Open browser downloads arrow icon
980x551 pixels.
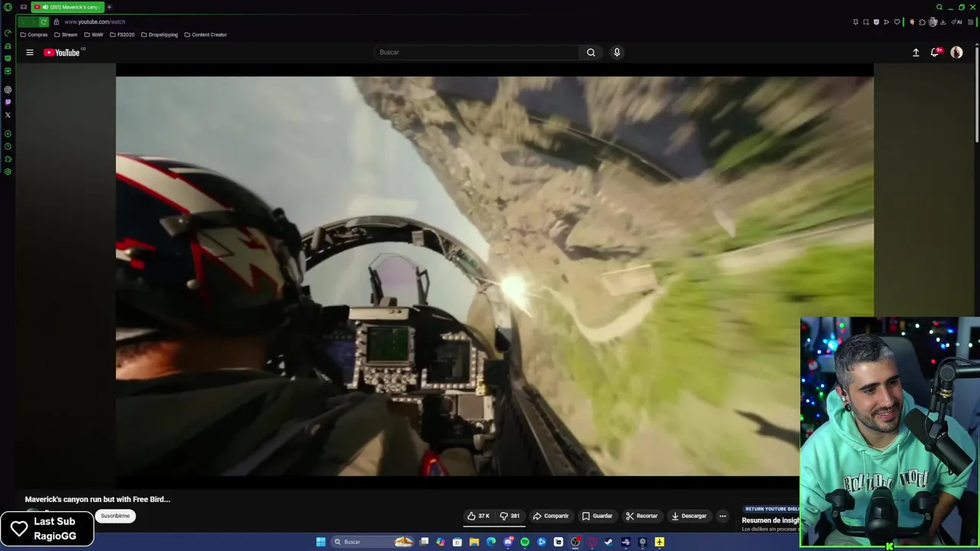942,22
